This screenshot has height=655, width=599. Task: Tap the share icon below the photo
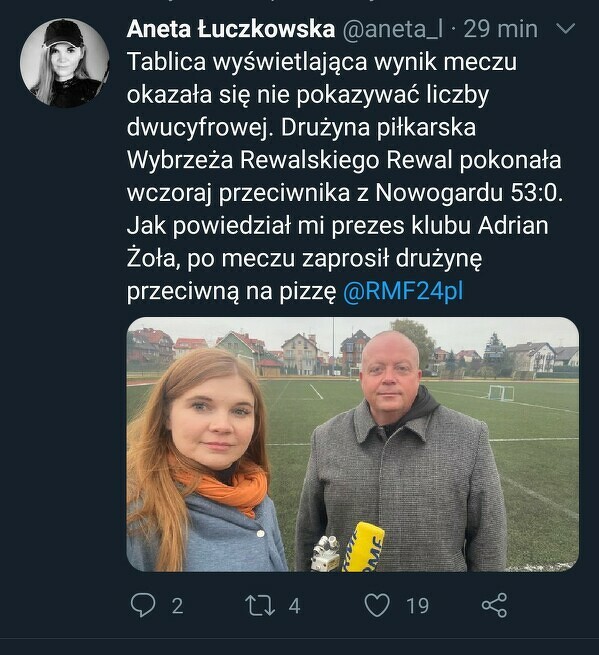(495, 605)
